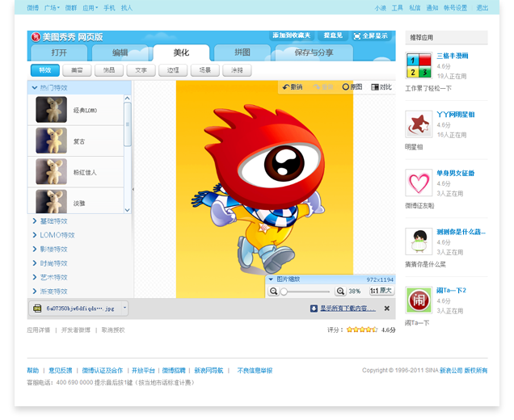Apply the 复古 effect thumbnail
The height and width of the screenshot is (420, 514).
[51, 141]
